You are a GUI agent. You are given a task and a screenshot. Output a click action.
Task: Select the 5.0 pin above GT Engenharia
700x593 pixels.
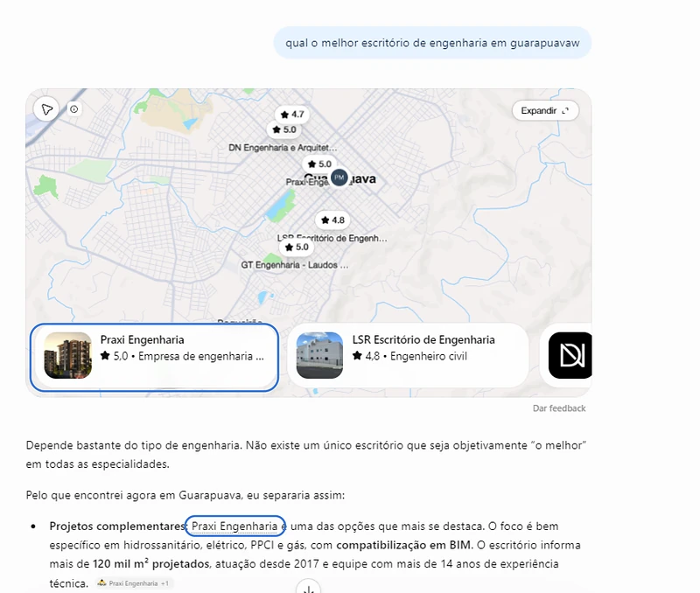[x=297, y=248]
